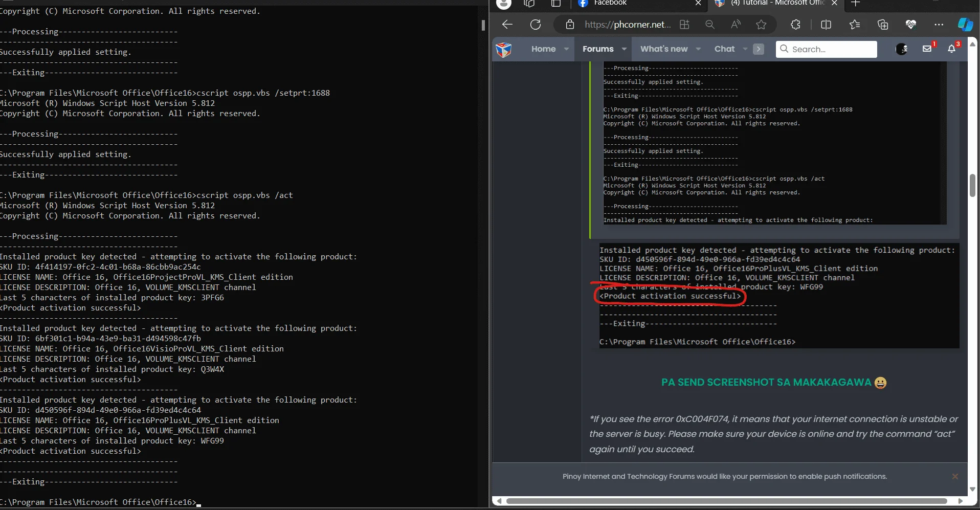Open forum alerts bell icon
Viewport: 980px width, 510px height.
[951, 49]
